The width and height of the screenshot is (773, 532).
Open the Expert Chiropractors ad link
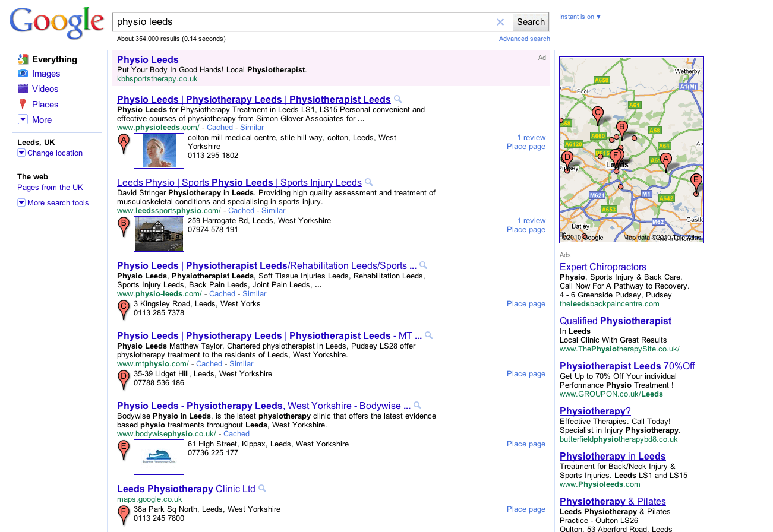602,267
